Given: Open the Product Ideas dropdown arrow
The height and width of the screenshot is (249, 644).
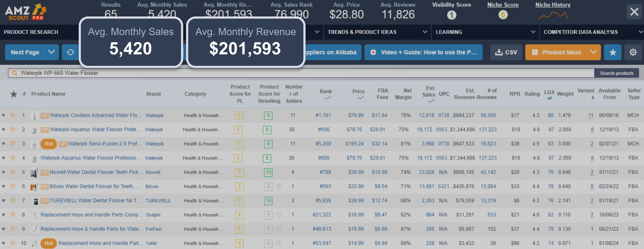Looking at the screenshot, I should [594, 52].
